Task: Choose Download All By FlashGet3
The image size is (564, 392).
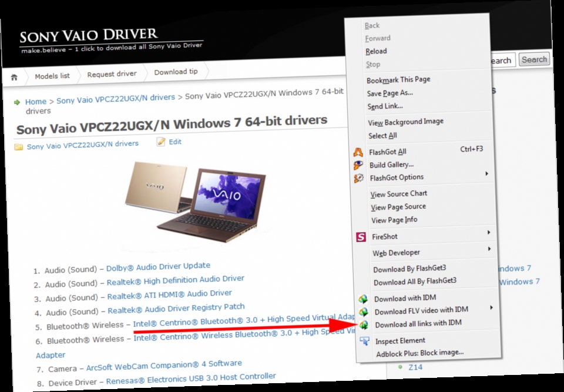Action: click(415, 282)
